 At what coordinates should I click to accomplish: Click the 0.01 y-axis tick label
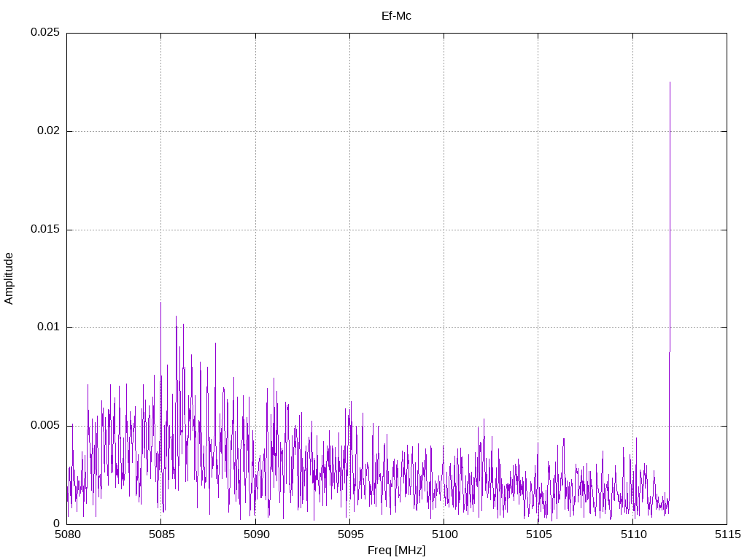tap(47, 327)
